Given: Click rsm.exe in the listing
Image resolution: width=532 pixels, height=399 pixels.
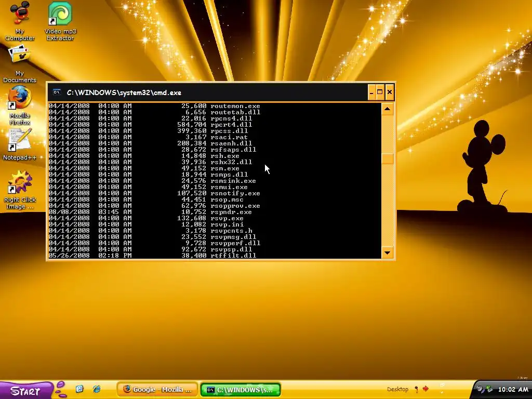Looking at the screenshot, I should click(x=225, y=168).
